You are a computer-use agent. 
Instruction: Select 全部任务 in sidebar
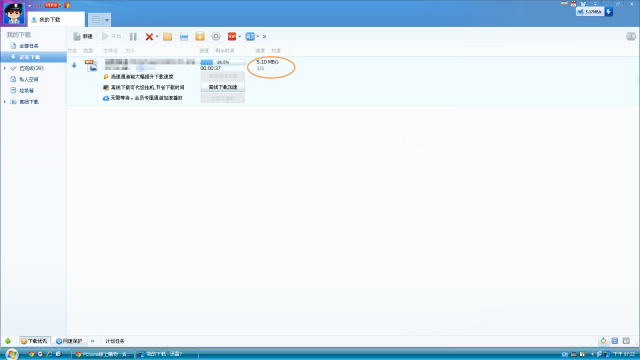pos(29,46)
